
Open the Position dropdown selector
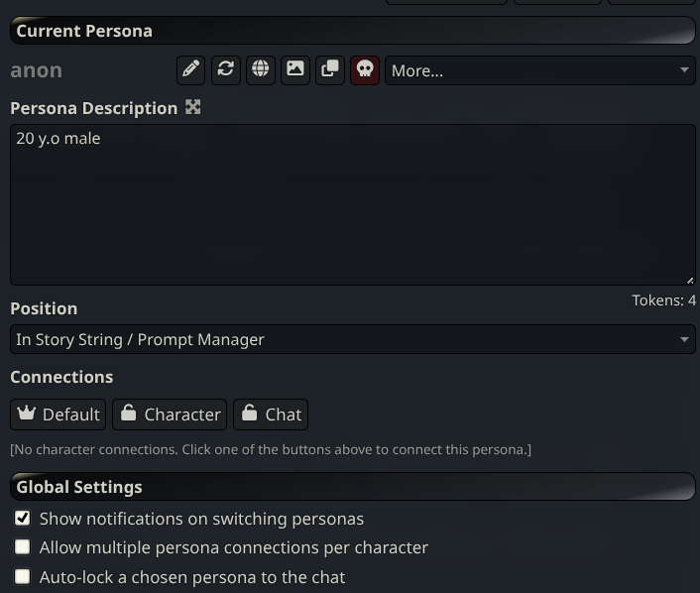(352, 339)
